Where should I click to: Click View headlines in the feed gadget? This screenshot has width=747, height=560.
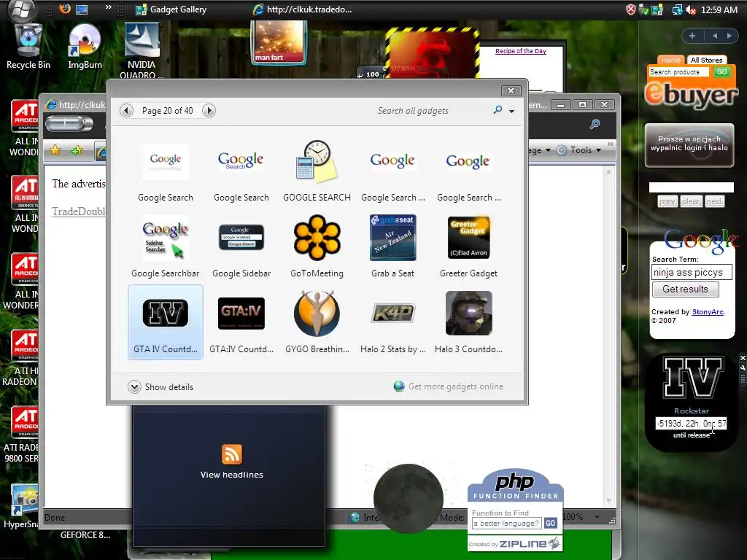(x=231, y=475)
